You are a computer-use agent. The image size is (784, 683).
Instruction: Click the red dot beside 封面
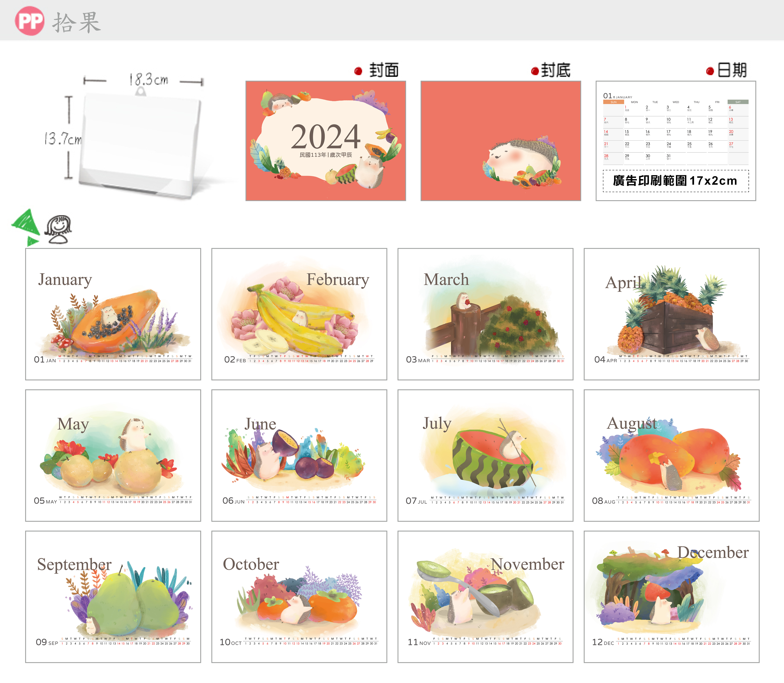click(x=358, y=71)
